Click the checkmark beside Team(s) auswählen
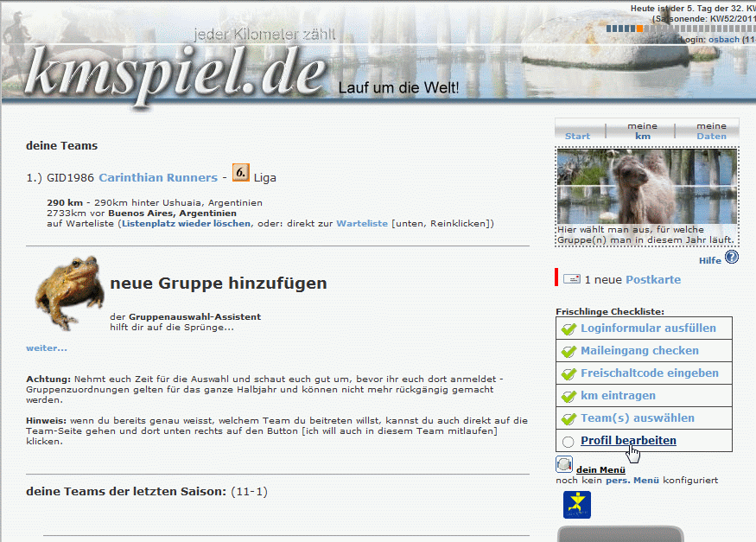This screenshot has height=542, width=756. coord(569,418)
